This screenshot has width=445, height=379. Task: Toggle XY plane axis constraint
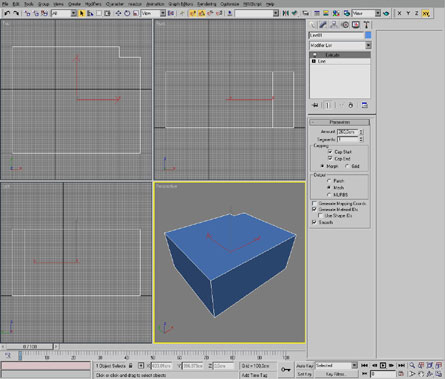click(x=426, y=13)
